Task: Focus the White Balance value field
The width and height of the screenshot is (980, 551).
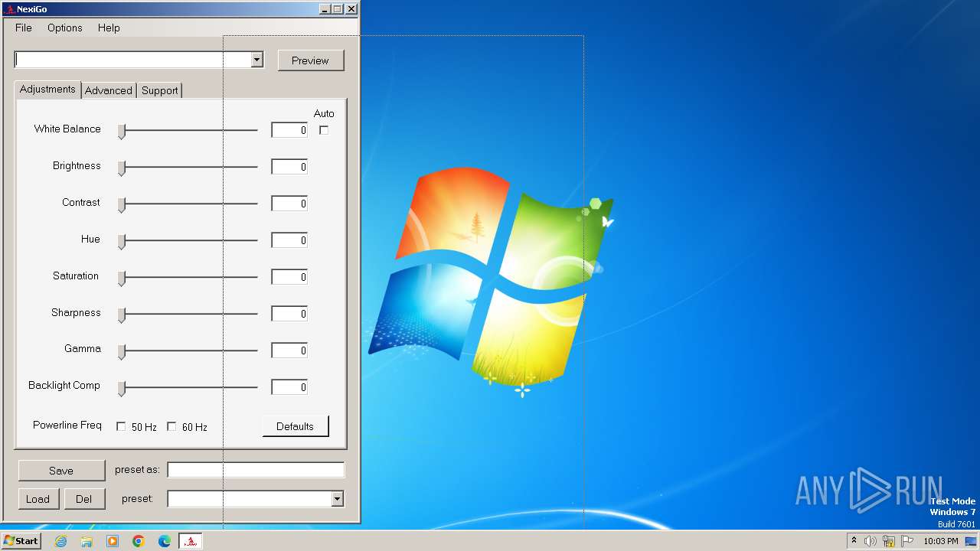Action: [x=289, y=130]
